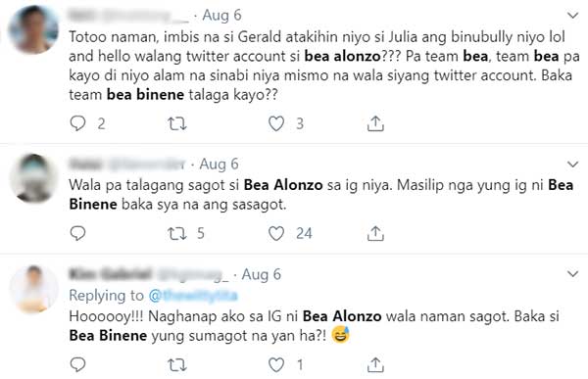The height and width of the screenshot is (379, 588).
Task: Reply to the 'Wala pa talagang sagot' tweet
Action: pyautogui.click(x=78, y=233)
